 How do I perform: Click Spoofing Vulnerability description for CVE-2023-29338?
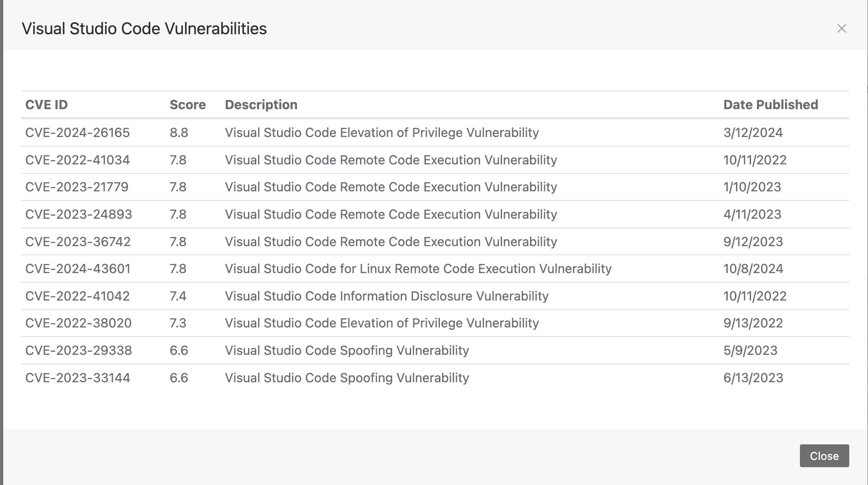tap(347, 350)
